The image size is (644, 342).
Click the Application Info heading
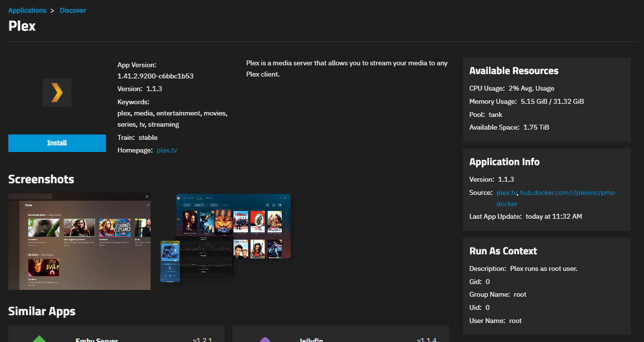coord(505,162)
